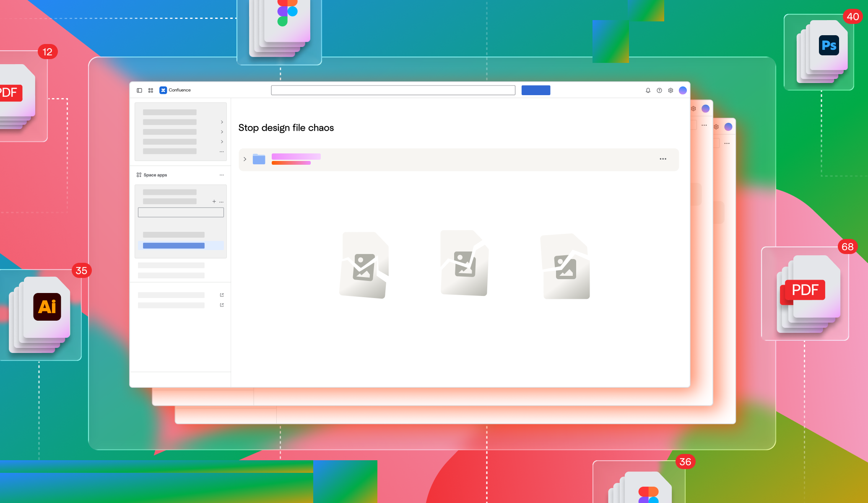Expand the folder row chevron
Image resolution: width=868 pixels, height=503 pixels.
coord(245,159)
